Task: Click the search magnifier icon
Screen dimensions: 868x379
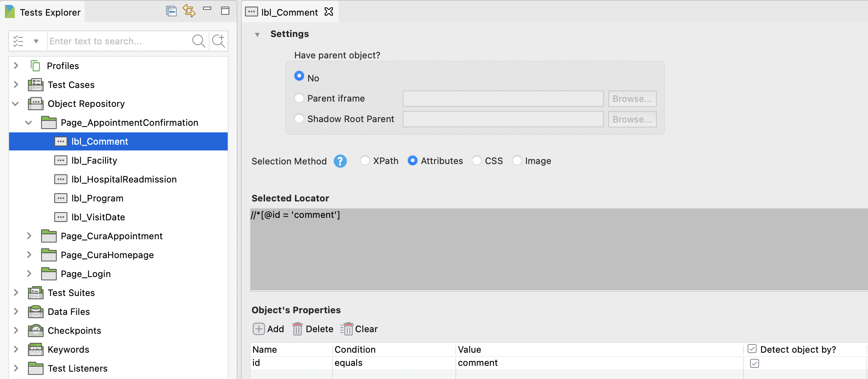Action: (199, 41)
